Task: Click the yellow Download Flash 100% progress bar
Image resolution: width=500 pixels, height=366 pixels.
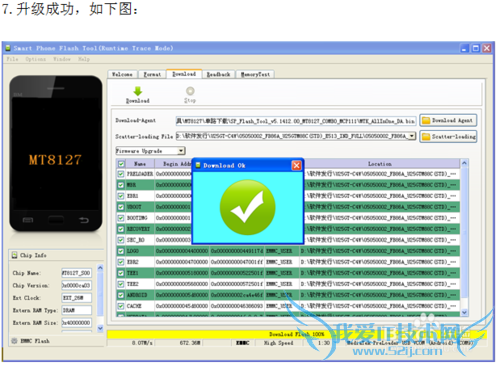Action: [x=297, y=334]
